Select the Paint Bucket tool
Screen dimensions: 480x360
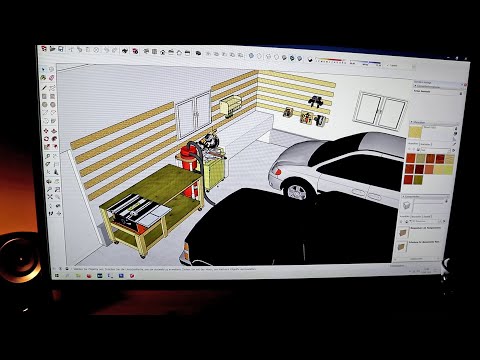(43, 78)
